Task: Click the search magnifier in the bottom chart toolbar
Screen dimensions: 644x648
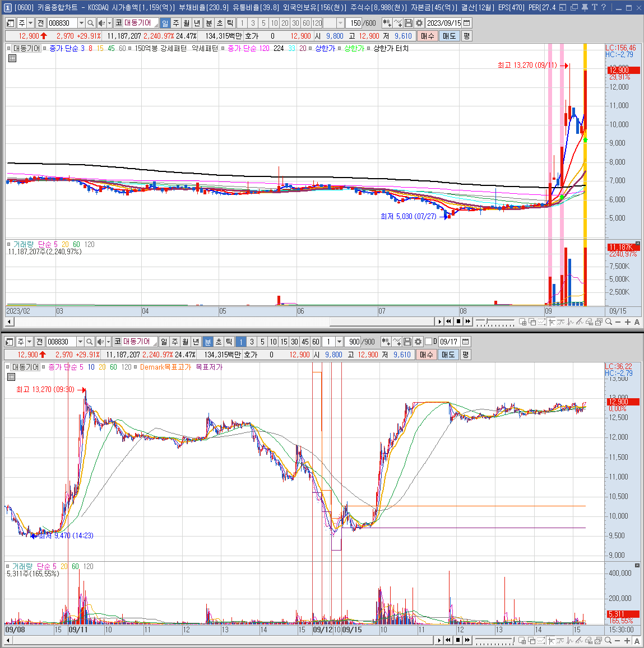Action: click(x=89, y=342)
